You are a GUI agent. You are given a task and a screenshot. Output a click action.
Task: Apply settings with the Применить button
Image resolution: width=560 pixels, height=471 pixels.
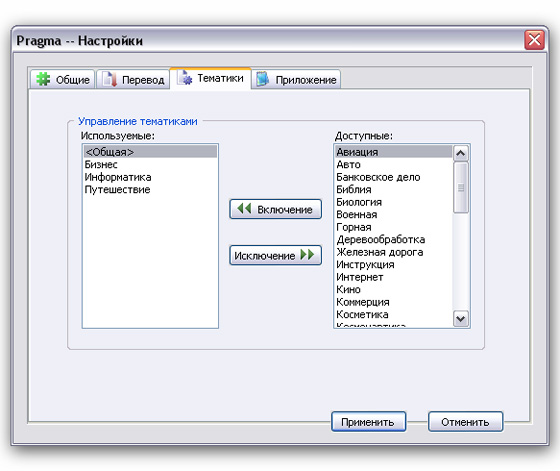pyautogui.click(x=368, y=422)
